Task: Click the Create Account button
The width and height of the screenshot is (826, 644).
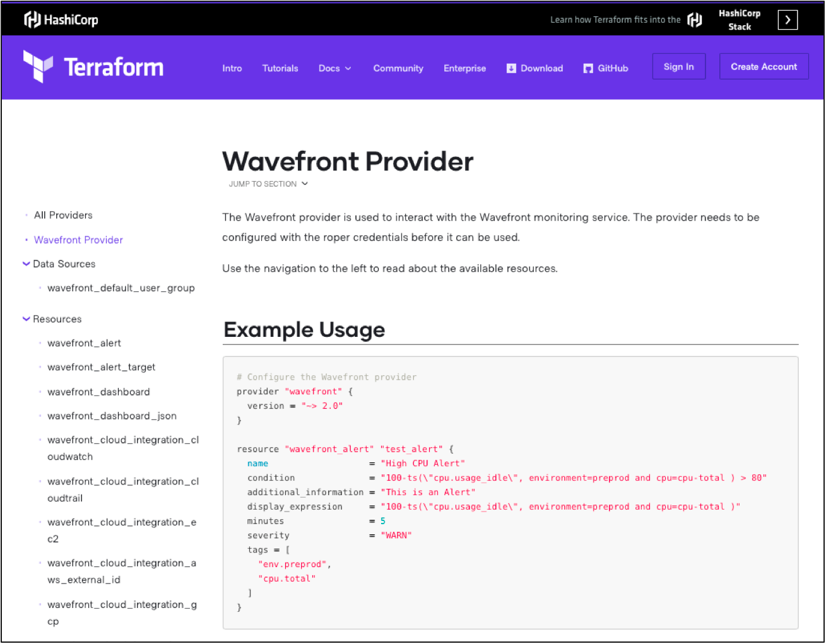Action: point(764,67)
